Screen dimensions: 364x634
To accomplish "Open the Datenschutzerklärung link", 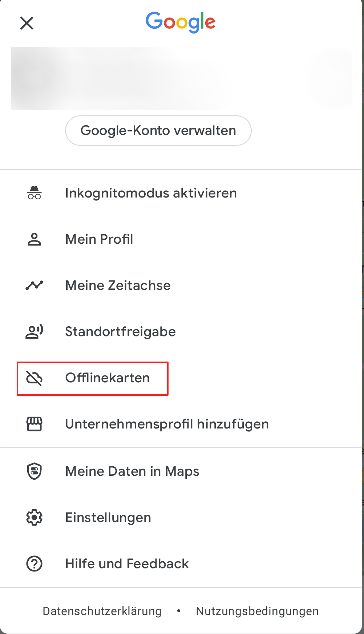I will pos(102,611).
